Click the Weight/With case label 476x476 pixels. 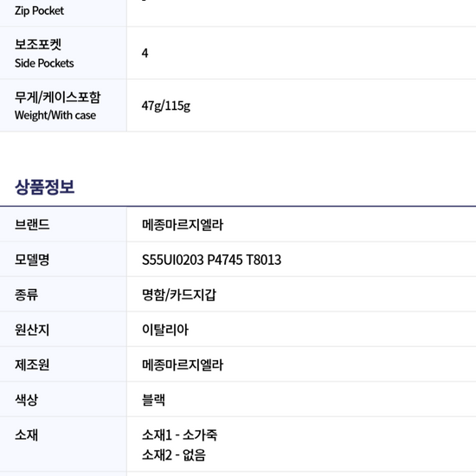click(55, 115)
